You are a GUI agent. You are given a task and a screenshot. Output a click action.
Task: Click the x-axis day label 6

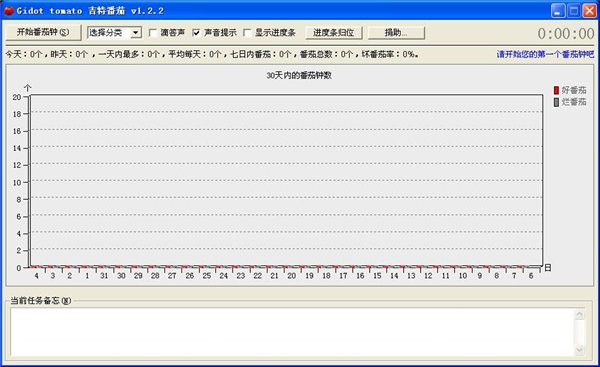pyautogui.click(x=531, y=276)
